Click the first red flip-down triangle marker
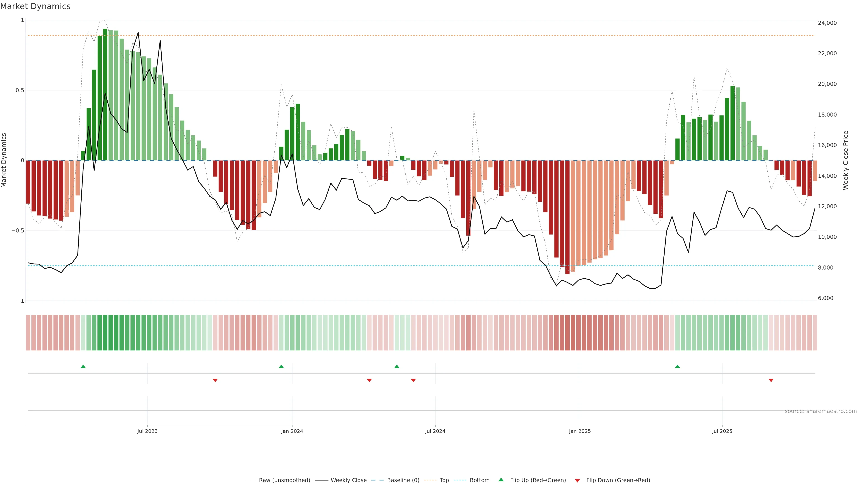 coord(215,380)
